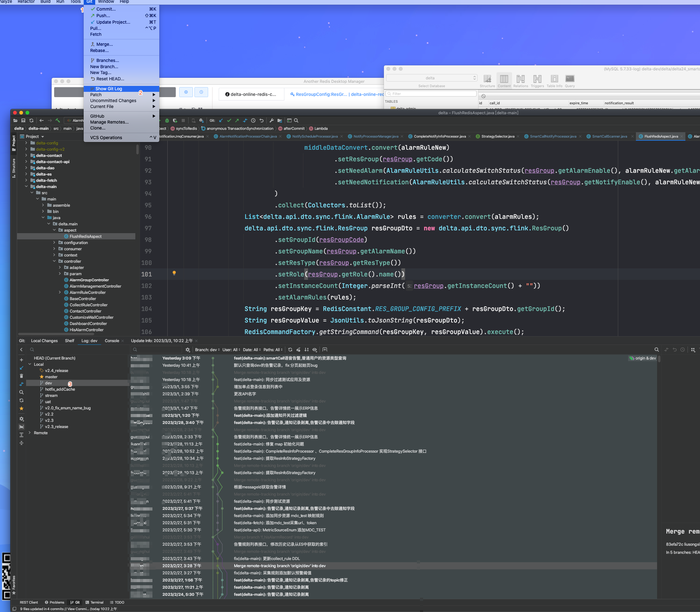Click syncToRedis breadcrumb
The height and width of the screenshot is (612, 700).
tap(184, 129)
